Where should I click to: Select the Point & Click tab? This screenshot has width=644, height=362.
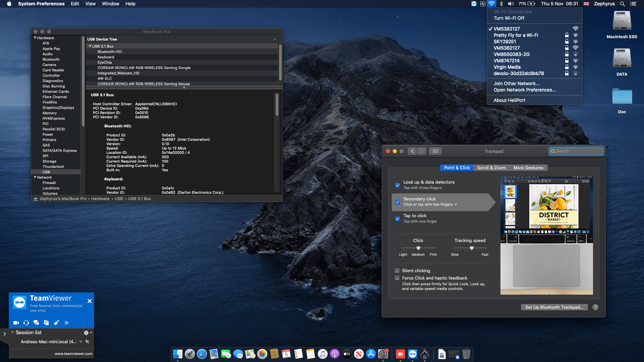pyautogui.click(x=457, y=168)
